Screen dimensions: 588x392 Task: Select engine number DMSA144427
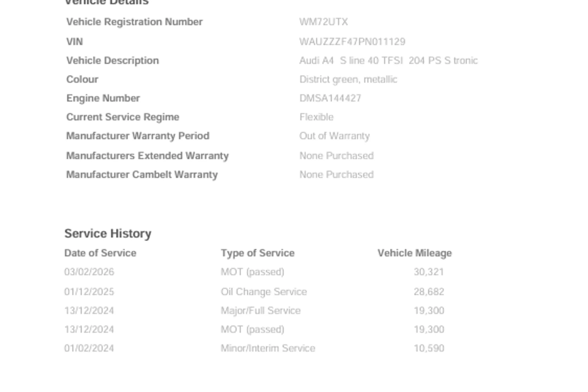point(330,98)
